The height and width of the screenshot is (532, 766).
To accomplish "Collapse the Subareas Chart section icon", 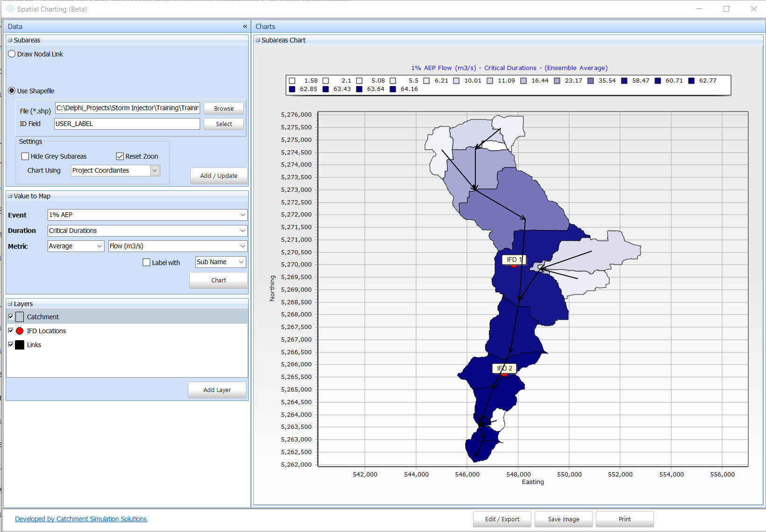I will coord(258,40).
